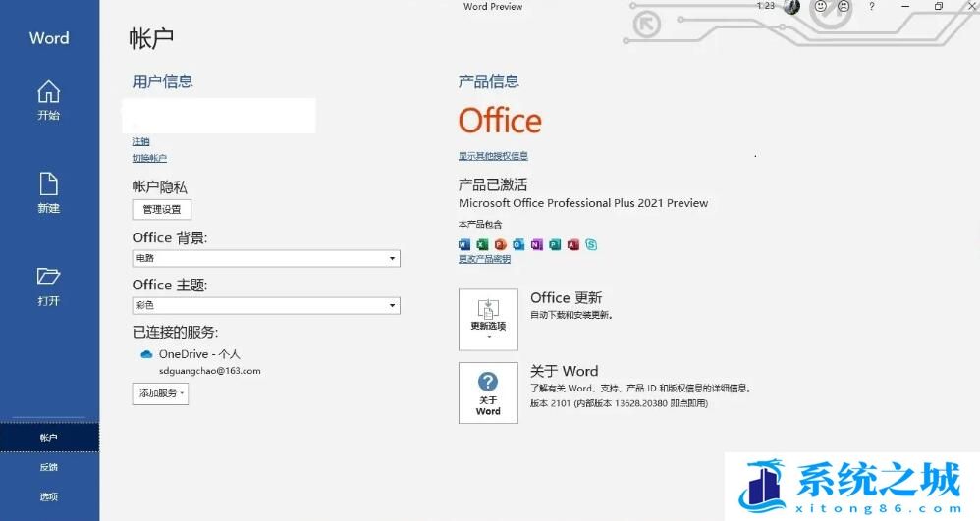Click the 帐户隐私 heading
Image resolution: width=980 pixels, height=521 pixels.
[x=159, y=186]
